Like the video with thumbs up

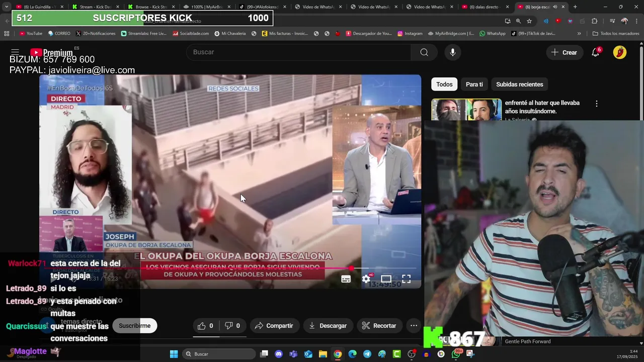pos(205,326)
